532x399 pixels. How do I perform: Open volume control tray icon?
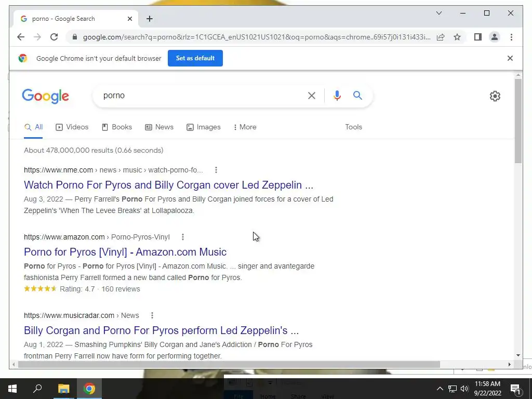pos(464,389)
